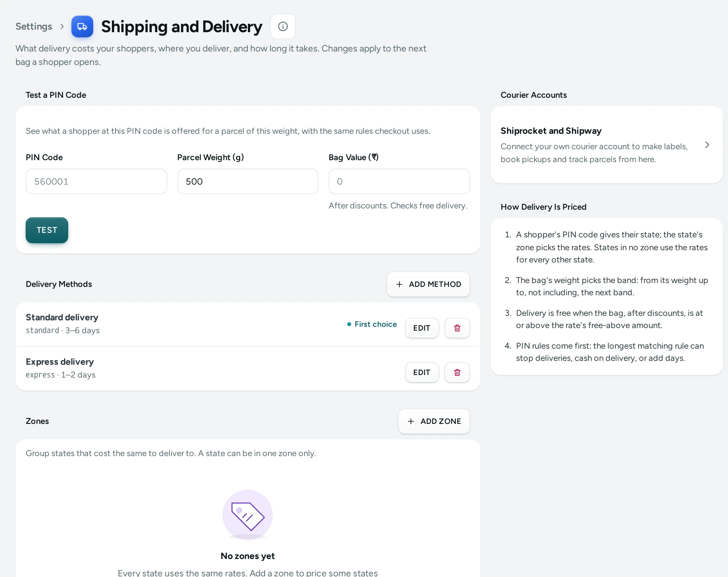
Task: Edit the Standard delivery method
Action: pyautogui.click(x=422, y=328)
